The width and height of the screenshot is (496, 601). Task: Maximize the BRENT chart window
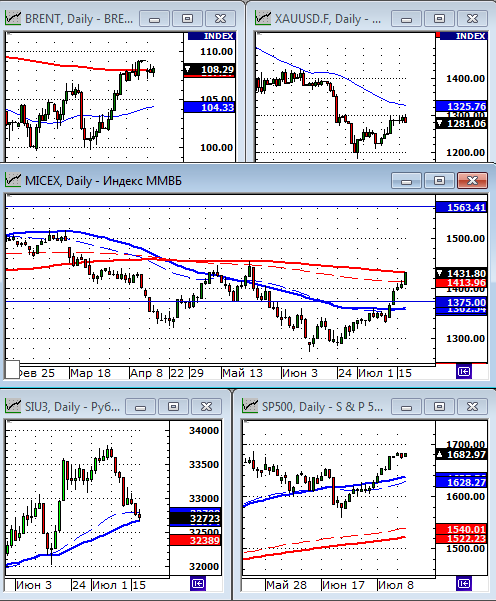(x=187, y=18)
